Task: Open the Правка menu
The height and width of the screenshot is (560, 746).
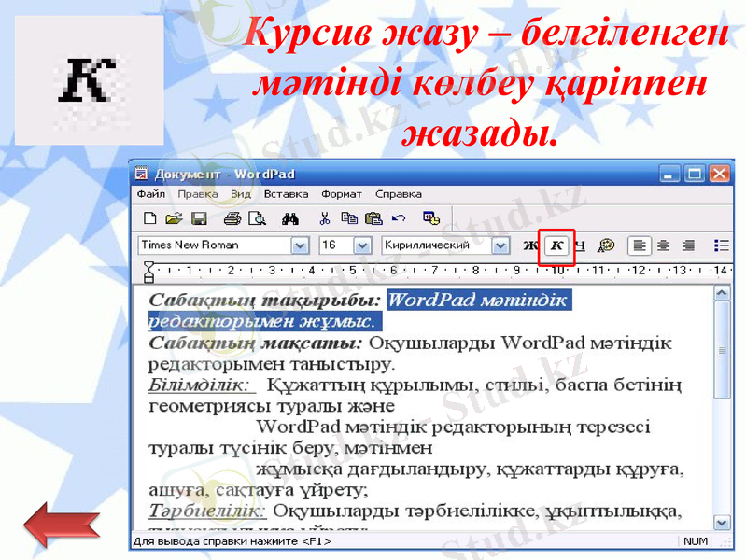Action: pos(197,194)
